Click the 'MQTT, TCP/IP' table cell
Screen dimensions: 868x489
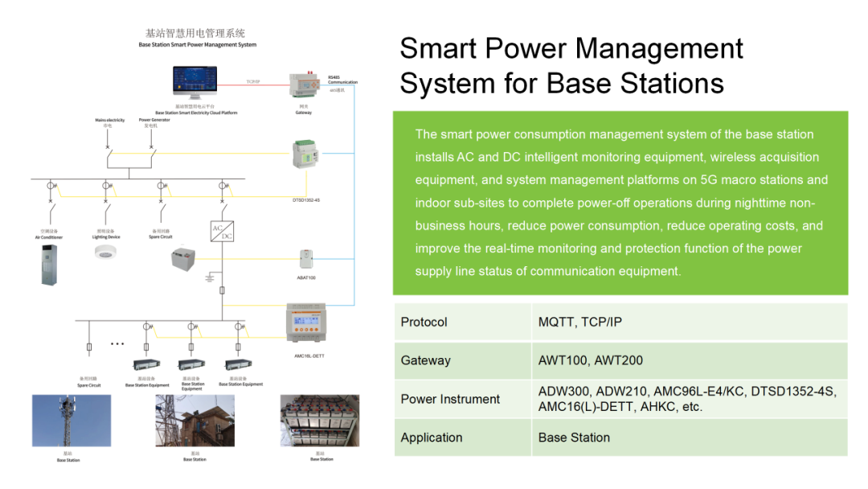tap(690, 322)
